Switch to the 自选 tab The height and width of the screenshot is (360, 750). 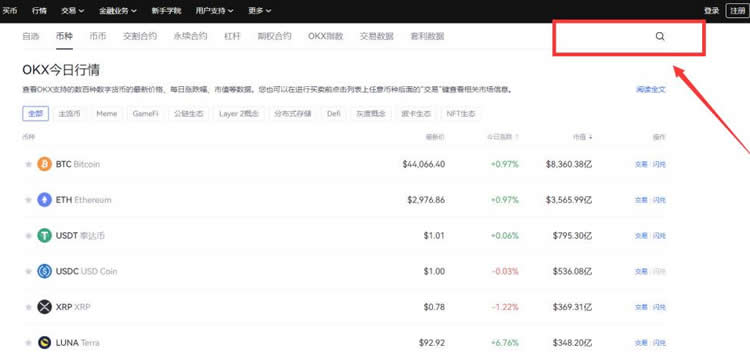[x=31, y=36]
